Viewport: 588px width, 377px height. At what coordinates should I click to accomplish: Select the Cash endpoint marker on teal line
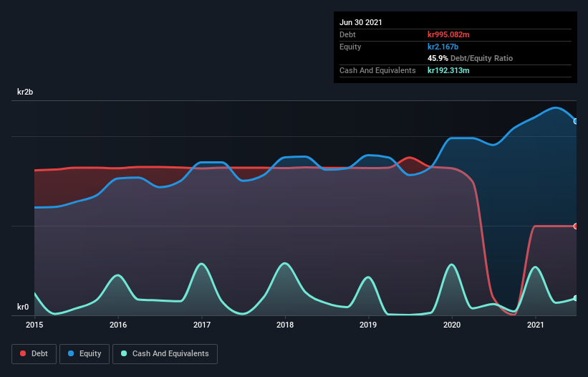point(576,298)
